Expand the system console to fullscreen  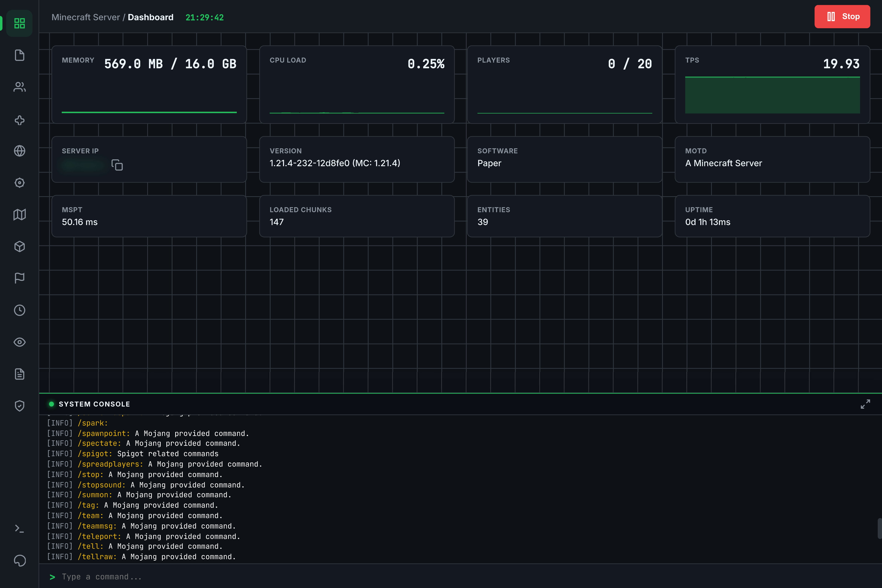click(865, 404)
